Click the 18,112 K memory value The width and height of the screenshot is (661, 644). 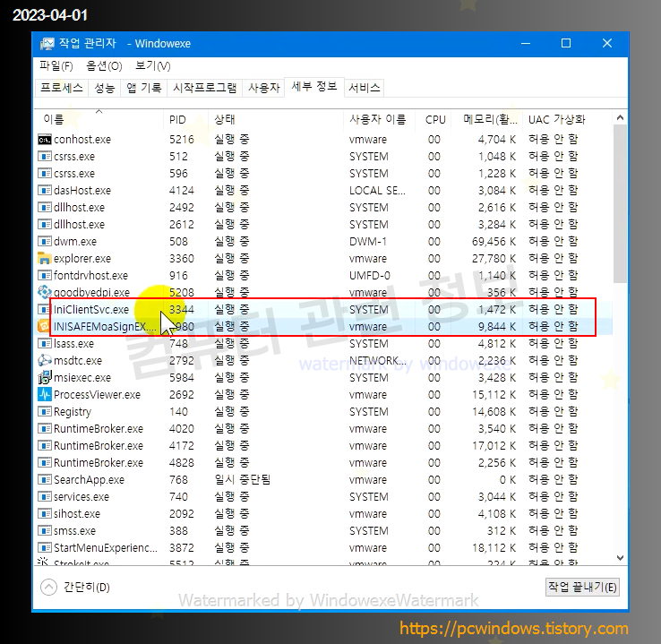click(494, 548)
